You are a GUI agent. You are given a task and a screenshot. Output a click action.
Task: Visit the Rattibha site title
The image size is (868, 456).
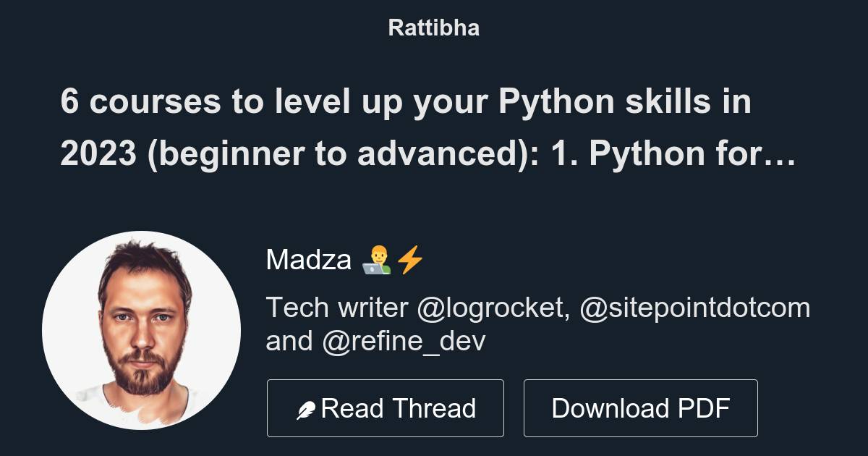(434, 28)
